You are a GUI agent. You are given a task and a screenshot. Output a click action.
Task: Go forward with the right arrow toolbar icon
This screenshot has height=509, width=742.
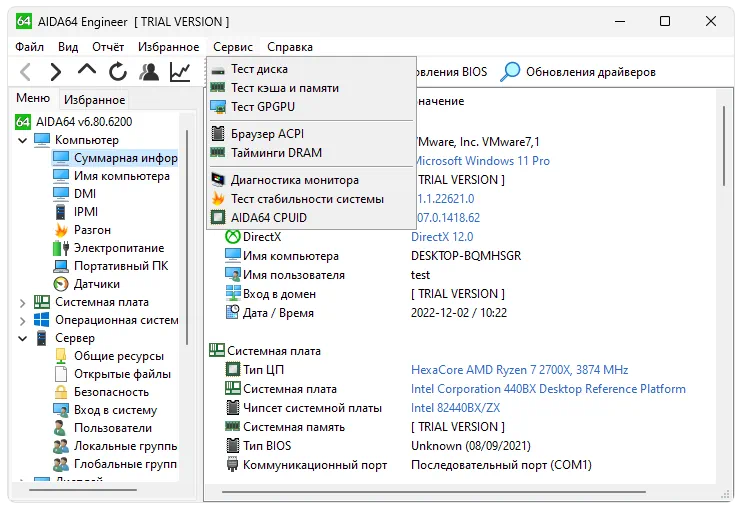pyautogui.click(x=55, y=72)
